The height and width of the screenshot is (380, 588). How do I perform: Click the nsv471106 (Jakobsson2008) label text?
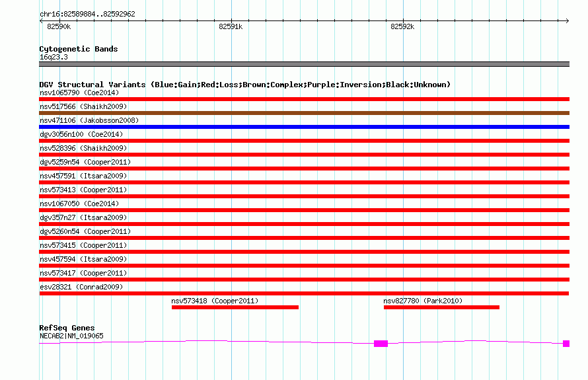pyautogui.click(x=89, y=120)
